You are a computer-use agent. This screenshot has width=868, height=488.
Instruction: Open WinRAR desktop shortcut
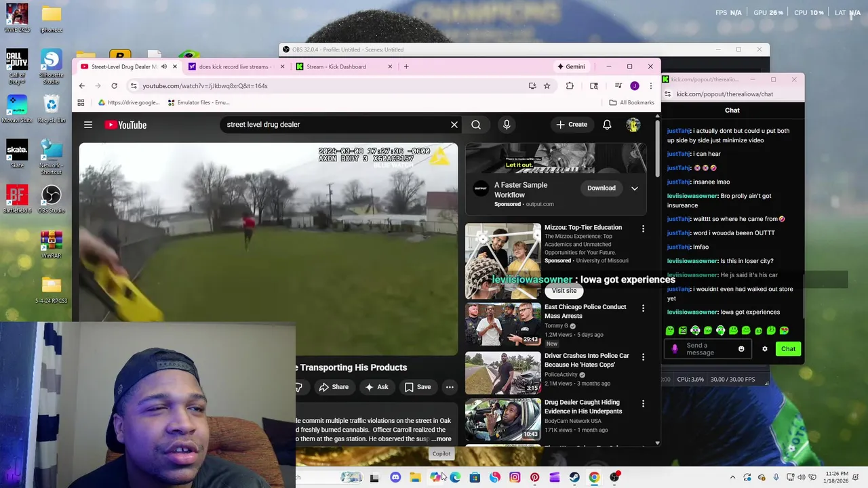52,245
